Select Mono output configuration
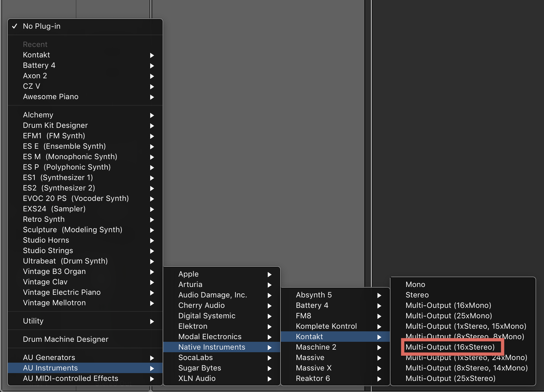Viewport: 544px width, 392px height. coord(415,284)
